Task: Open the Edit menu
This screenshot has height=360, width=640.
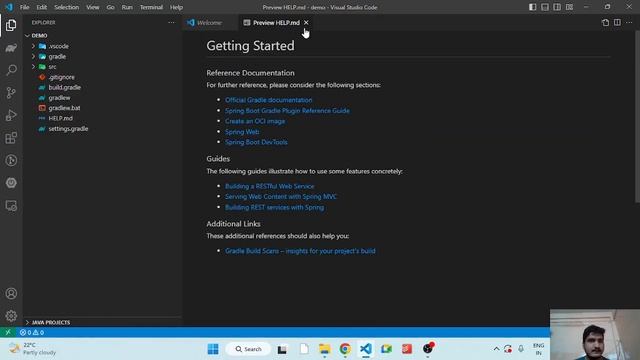Action: pyautogui.click(x=42, y=7)
